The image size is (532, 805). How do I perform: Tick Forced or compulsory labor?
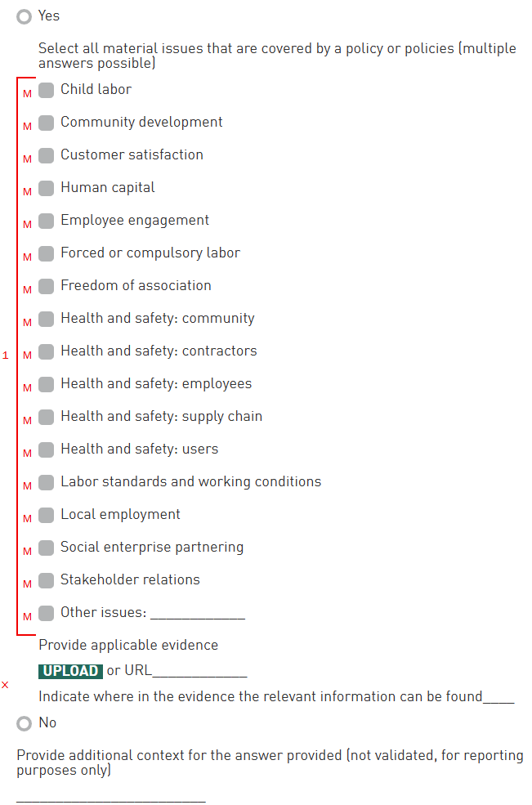pyautogui.click(x=47, y=253)
